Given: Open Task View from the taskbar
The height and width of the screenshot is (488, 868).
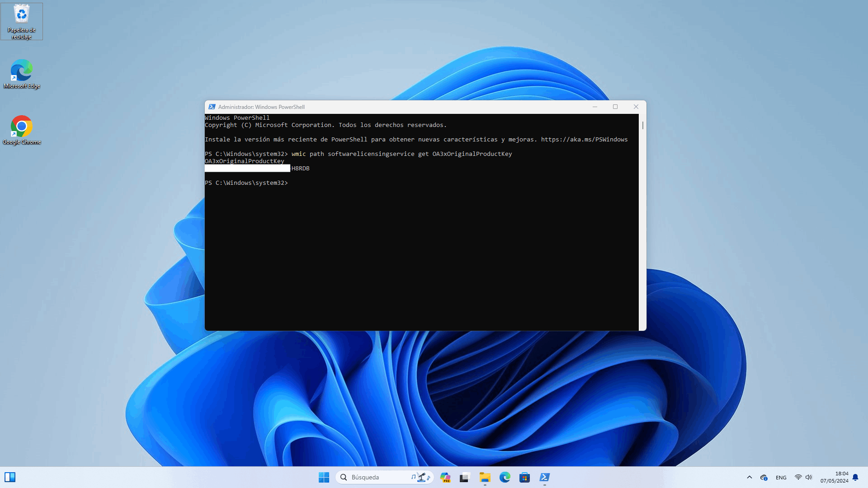Looking at the screenshot, I should (x=464, y=477).
